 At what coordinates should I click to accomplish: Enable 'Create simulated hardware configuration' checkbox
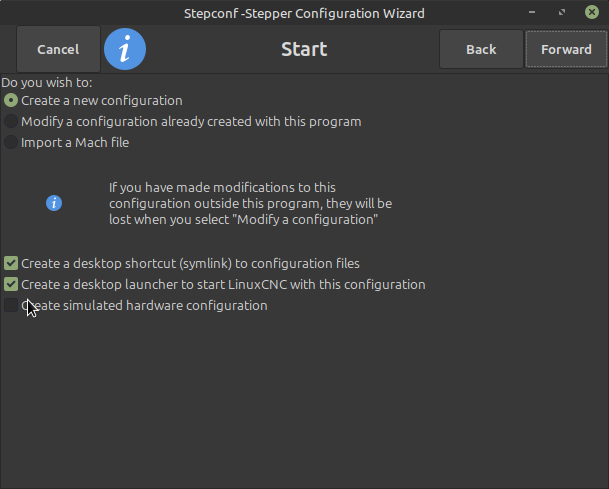point(11,305)
